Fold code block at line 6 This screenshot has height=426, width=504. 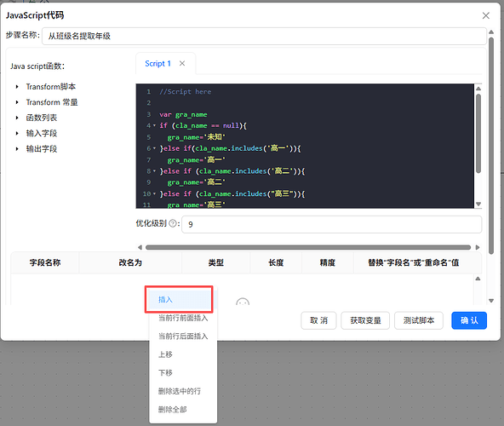pos(155,148)
